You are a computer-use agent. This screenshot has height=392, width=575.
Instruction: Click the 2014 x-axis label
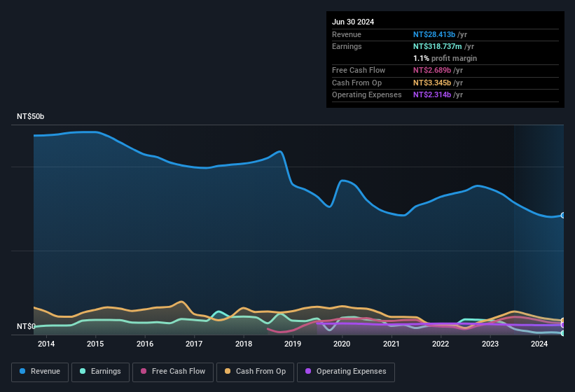pyautogui.click(x=46, y=344)
